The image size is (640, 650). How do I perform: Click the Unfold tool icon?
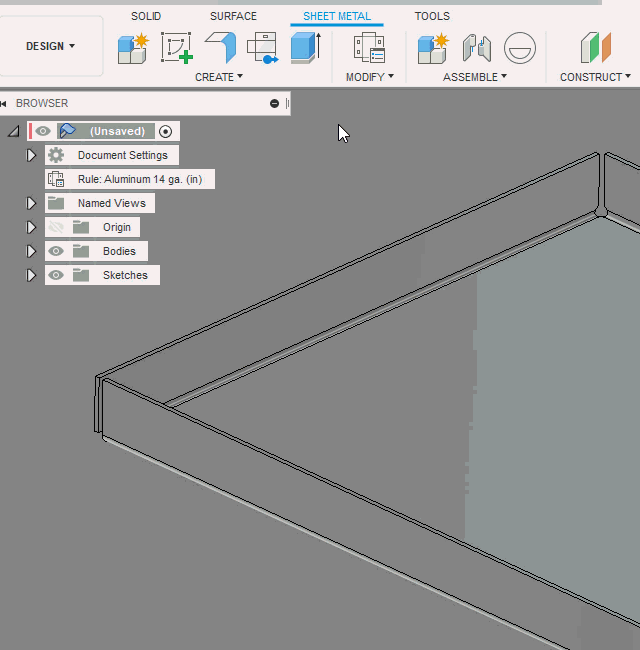262,47
